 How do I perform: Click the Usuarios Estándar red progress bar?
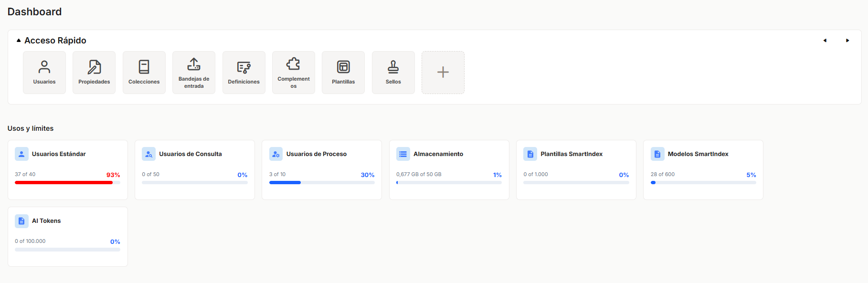pyautogui.click(x=64, y=182)
